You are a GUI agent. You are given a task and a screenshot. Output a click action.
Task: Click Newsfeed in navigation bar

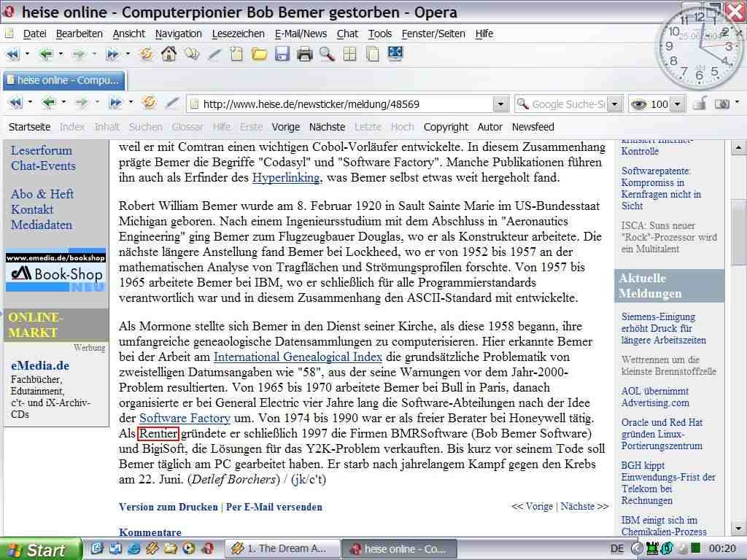(x=533, y=127)
